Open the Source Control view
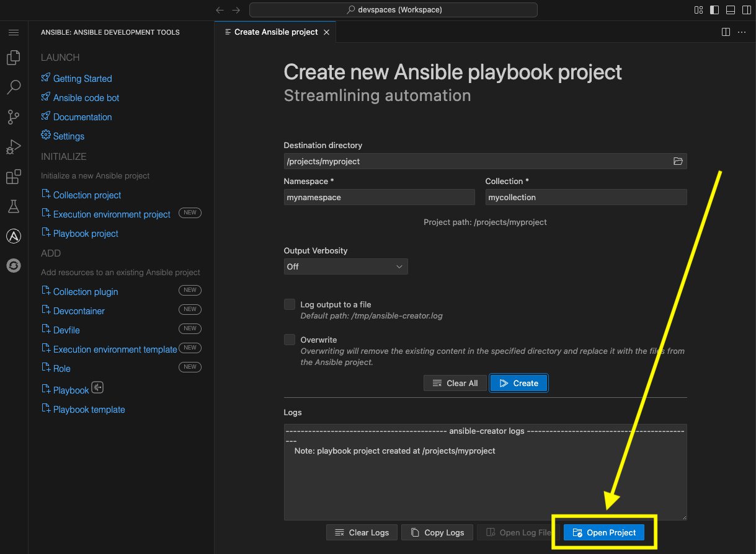 [x=14, y=117]
